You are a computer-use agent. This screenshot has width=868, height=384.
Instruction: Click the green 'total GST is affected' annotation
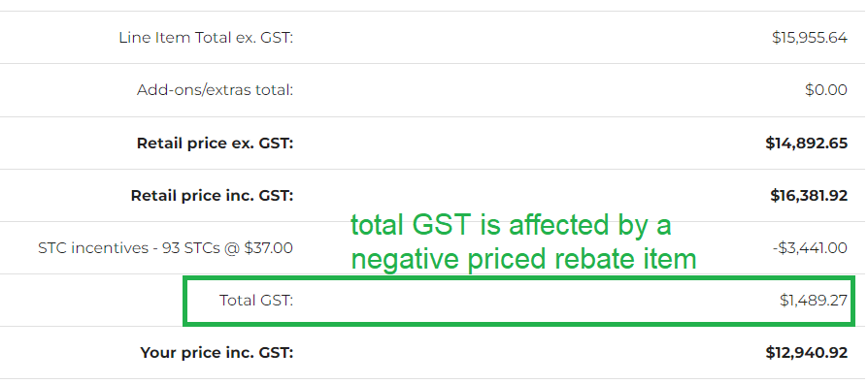tap(511, 225)
